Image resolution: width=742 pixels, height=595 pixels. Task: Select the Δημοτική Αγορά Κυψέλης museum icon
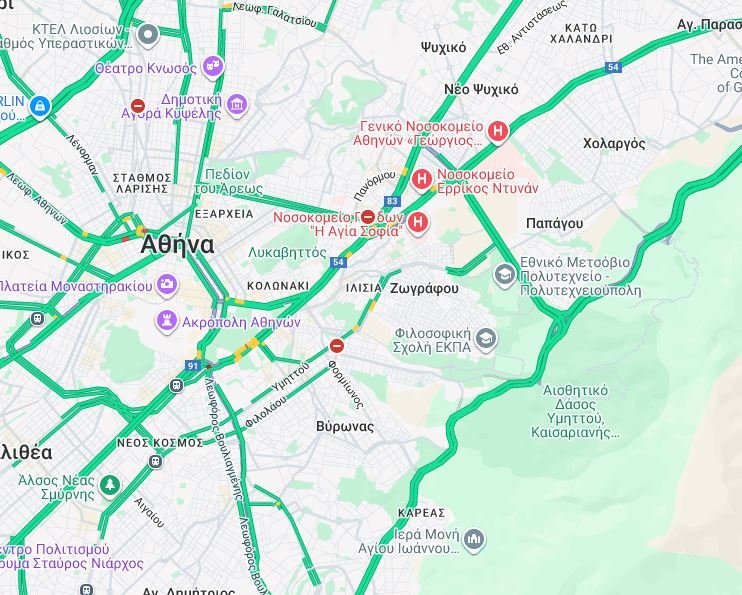click(237, 105)
